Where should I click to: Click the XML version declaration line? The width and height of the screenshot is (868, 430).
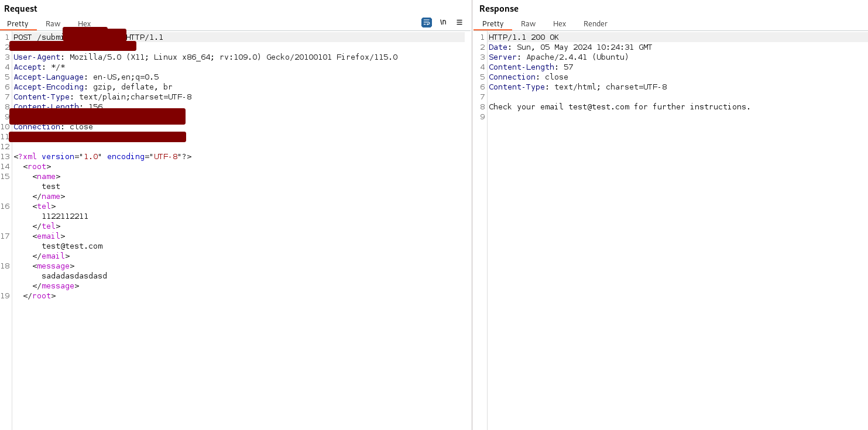click(102, 157)
